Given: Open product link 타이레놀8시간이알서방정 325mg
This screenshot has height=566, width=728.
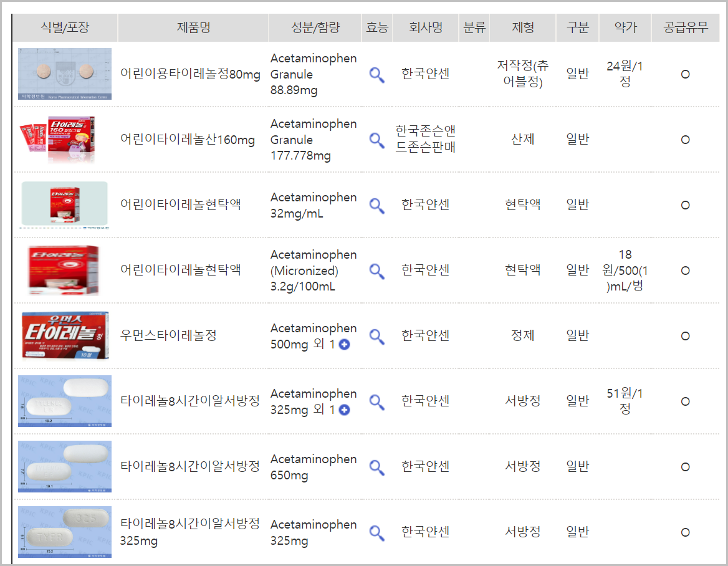Looking at the screenshot, I should [x=190, y=532].
